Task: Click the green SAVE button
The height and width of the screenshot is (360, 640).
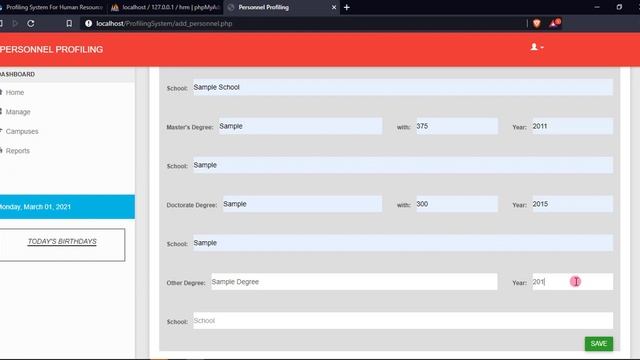Action: point(598,344)
